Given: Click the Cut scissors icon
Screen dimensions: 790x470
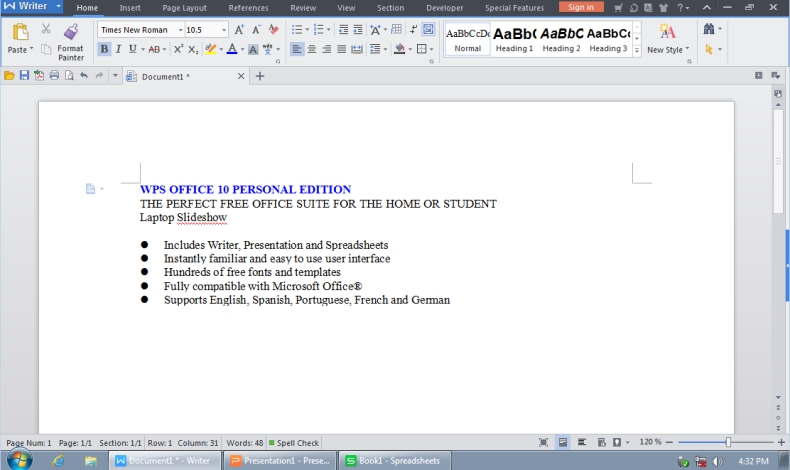Looking at the screenshot, I should (46, 30).
